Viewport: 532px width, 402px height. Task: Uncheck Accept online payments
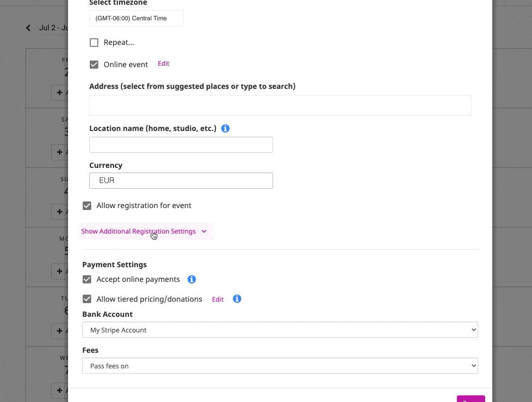[87, 280]
